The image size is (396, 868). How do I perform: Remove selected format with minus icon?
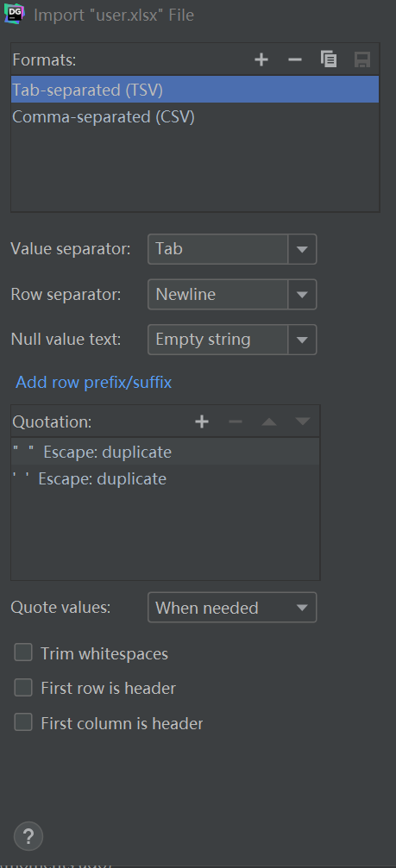295,59
